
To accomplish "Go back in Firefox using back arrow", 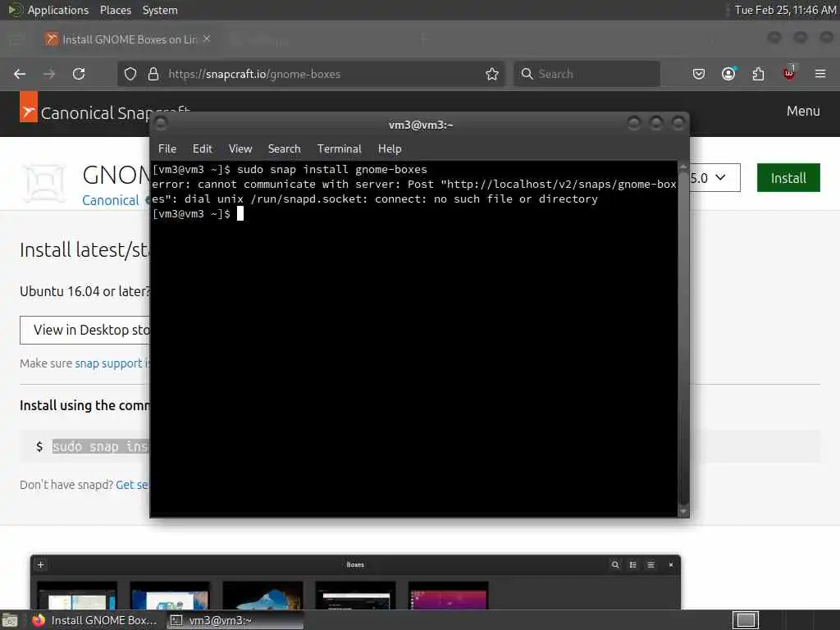I will point(20,74).
